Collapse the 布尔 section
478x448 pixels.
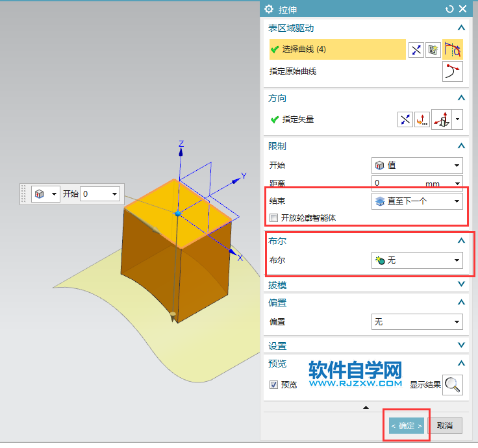[x=461, y=240]
